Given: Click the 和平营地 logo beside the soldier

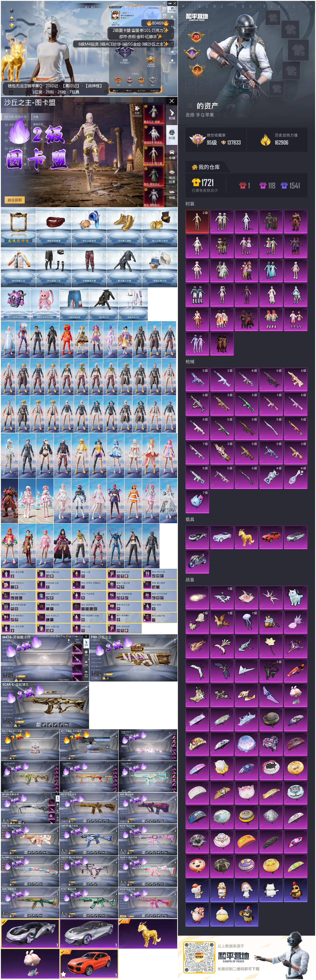Looking at the screenshot, I should tap(197, 17).
